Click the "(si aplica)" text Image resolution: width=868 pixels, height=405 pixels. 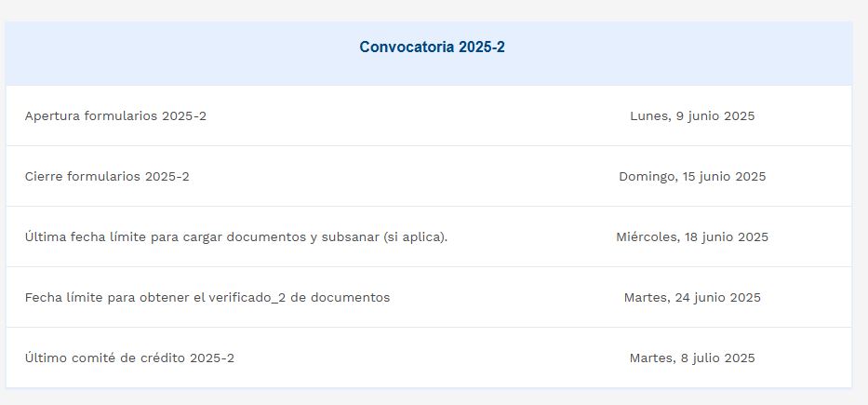tap(415, 237)
